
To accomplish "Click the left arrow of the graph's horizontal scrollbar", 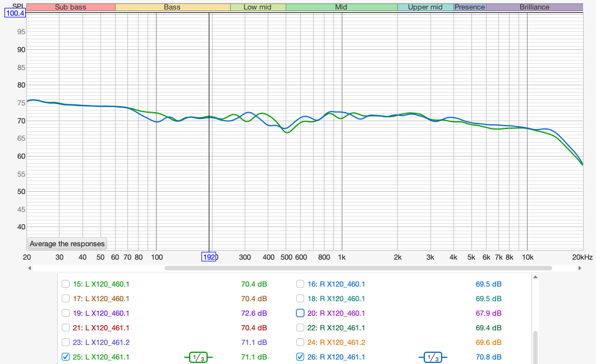I will [29, 268].
